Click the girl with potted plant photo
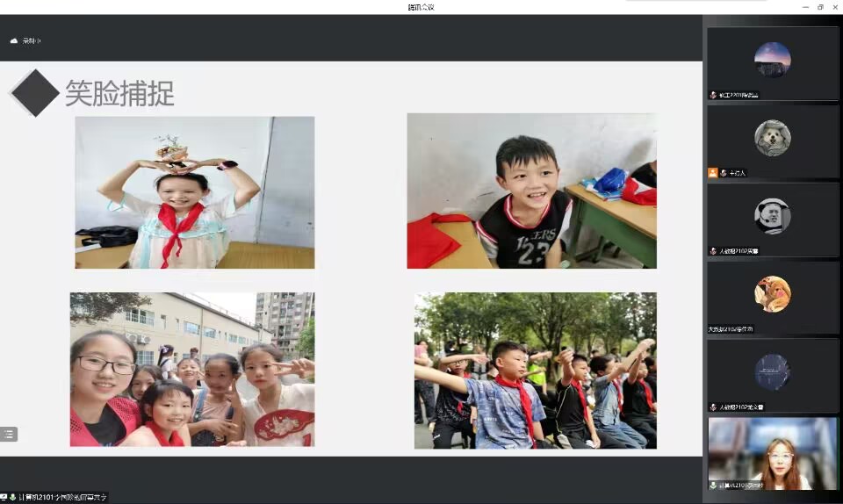 pyautogui.click(x=194, y=192)
